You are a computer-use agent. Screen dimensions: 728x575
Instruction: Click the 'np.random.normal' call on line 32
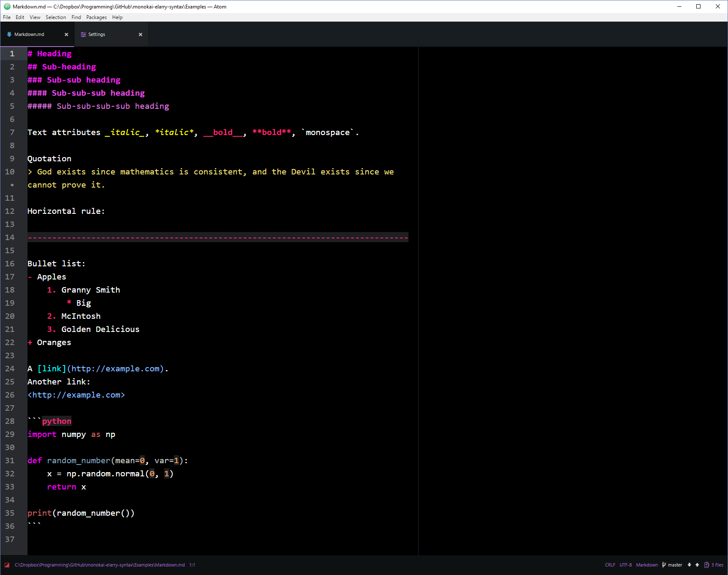point(106,474)
